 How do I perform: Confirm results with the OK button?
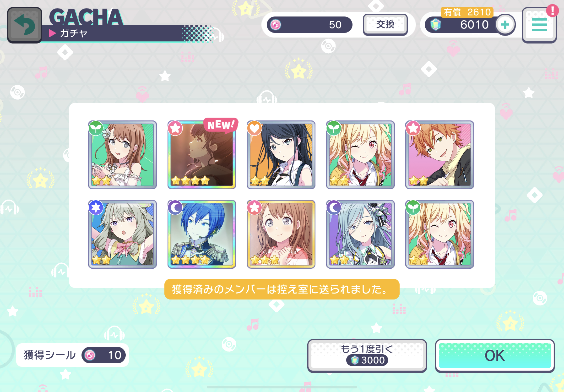click(495, 356)
